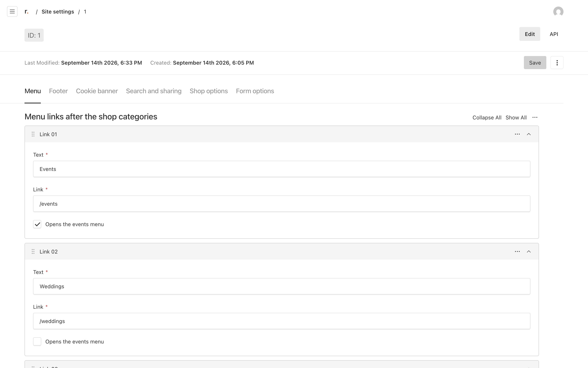Screen dimensions: 588x368
Task: Switch to the Menu tab
Action: click(32, 91)
